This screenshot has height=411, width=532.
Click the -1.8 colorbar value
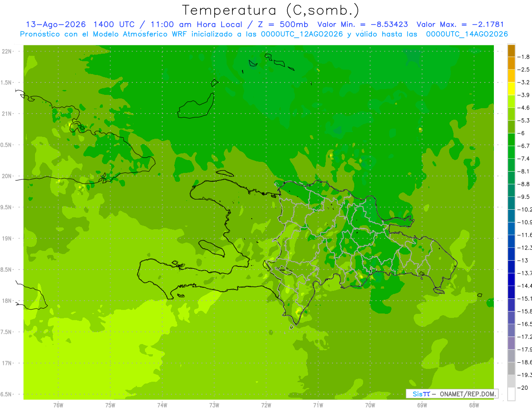point(524,57)
